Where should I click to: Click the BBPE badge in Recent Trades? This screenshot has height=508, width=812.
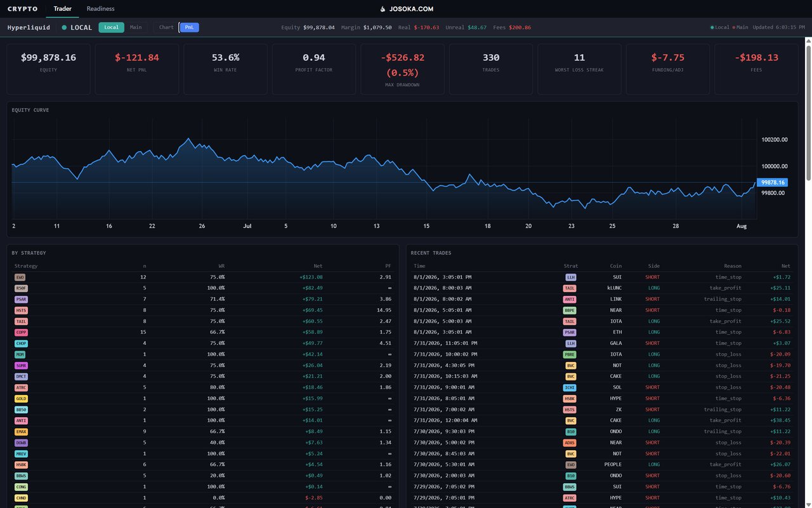click(x=570, y=311)
